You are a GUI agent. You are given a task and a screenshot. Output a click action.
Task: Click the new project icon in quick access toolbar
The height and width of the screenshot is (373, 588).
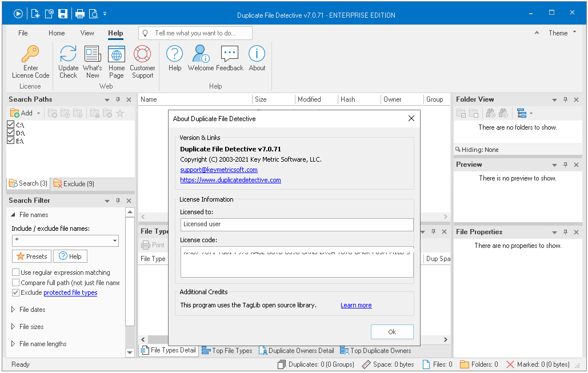(35, 14)
